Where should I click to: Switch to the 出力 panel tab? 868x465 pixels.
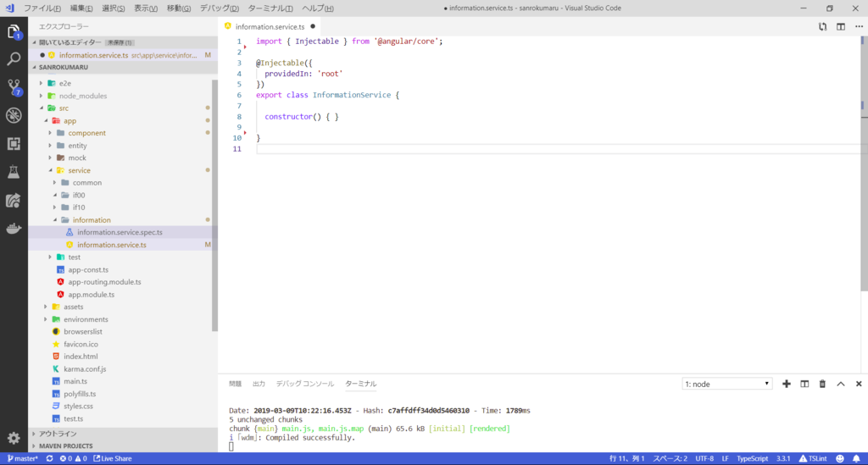pos(259,384)
